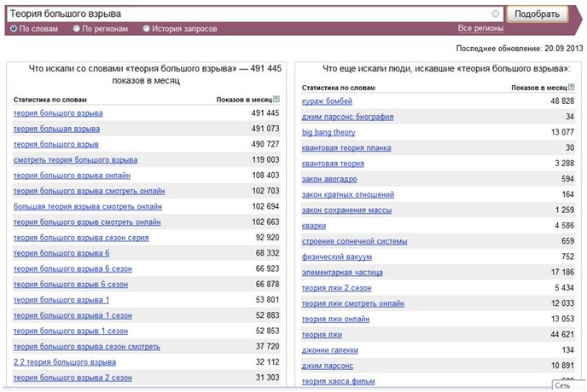Click the Подобрать button
Screen dimensions: 587x392
pos(537,14)
